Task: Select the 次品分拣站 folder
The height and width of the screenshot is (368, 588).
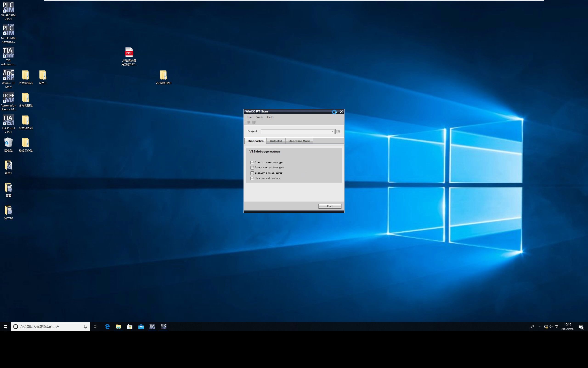Action: (x=25, y=122)
